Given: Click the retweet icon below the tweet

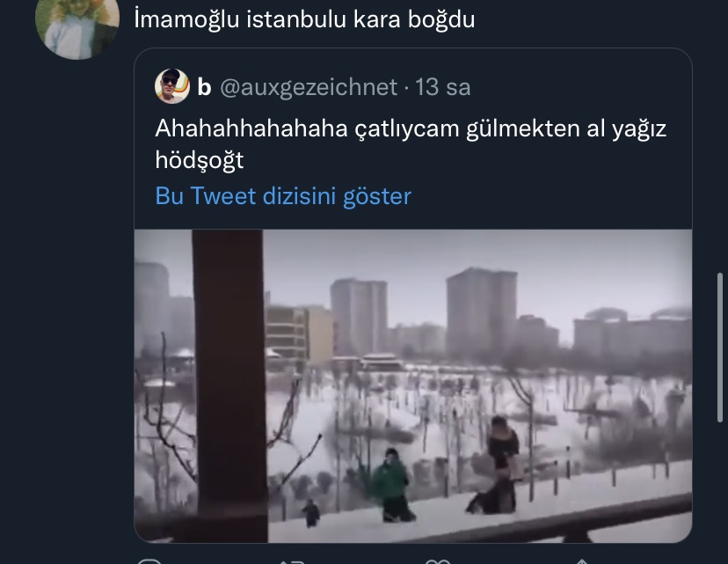Looking at the screenshot, I should [x=292, y=561].
